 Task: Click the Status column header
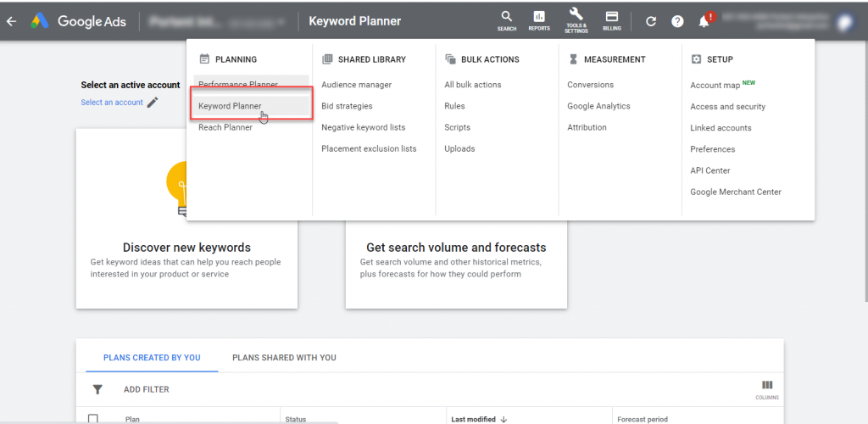click(x=296, y=420)
